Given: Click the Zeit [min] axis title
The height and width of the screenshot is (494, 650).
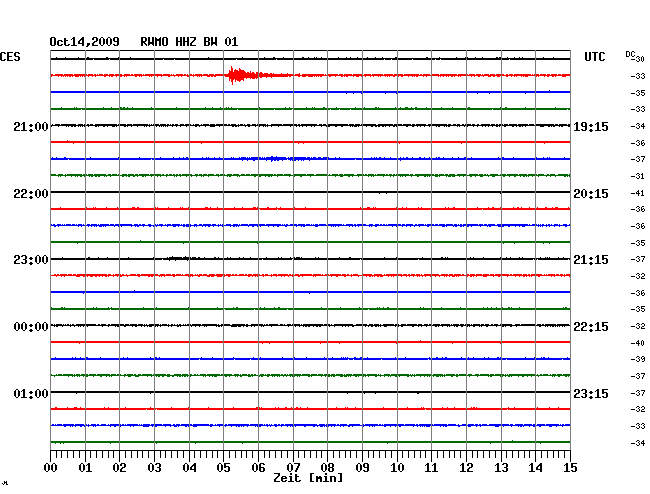Looking at the screenshot, I should click(308, 478).
